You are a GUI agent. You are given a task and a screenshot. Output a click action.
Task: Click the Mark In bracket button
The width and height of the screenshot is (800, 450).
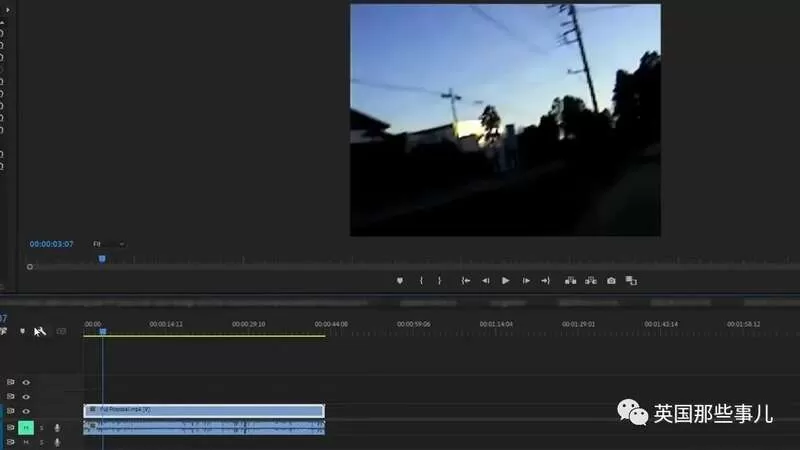[x=421, y=281]
